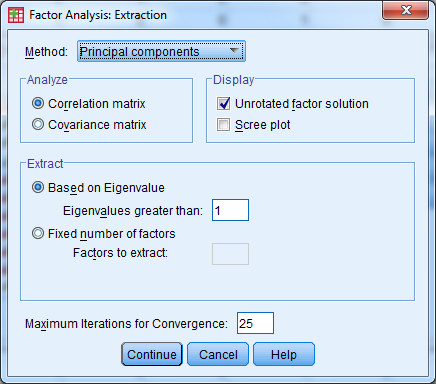Click the Factors to extract field

tap(230, 254)
